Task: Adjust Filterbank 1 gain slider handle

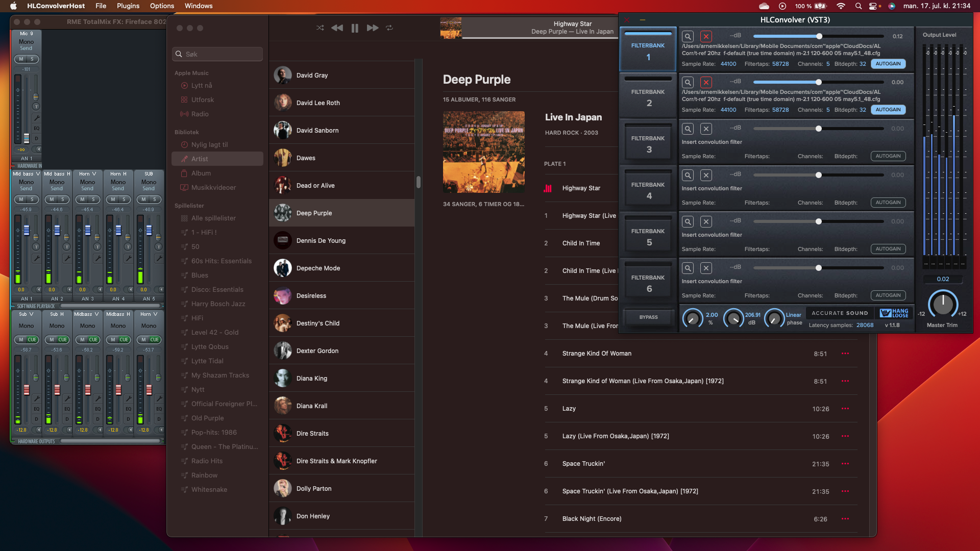Action: [819, 36]
